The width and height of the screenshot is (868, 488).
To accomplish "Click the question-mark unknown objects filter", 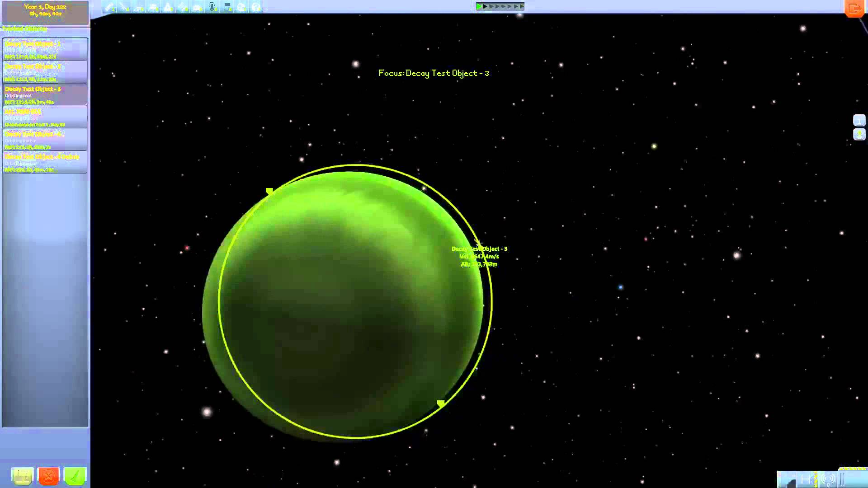I will 256,7.
